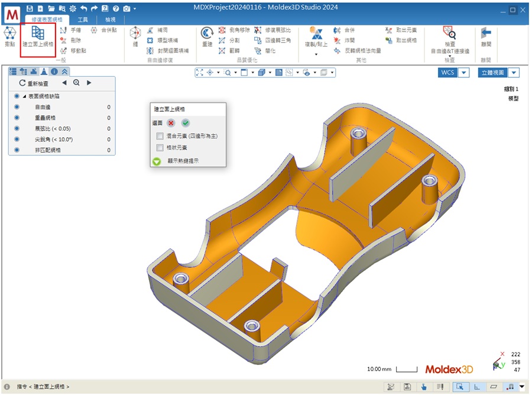Collapse the 表面網格缺陷 tree node

click(x=24, y=96)
